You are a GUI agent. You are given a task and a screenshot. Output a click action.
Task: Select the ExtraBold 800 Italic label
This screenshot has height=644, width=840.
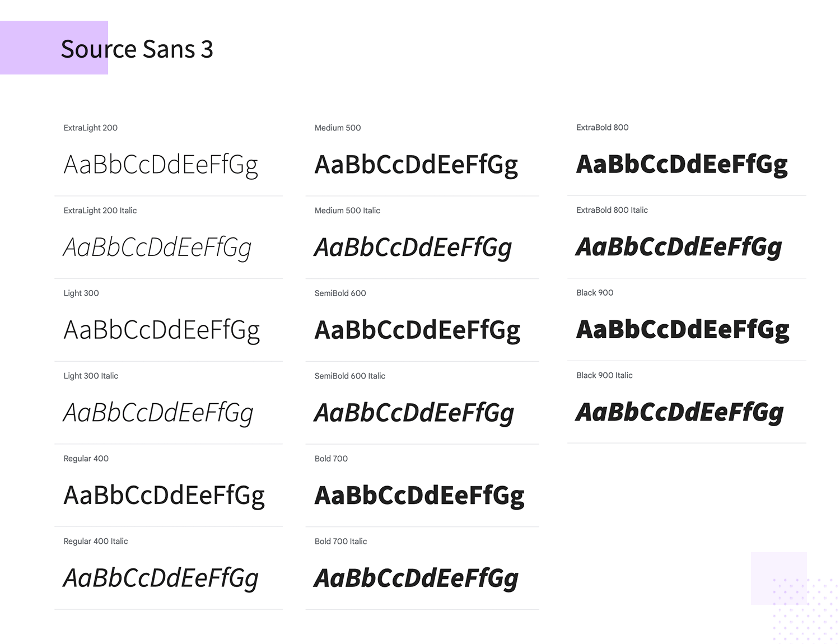coord(612,210)
